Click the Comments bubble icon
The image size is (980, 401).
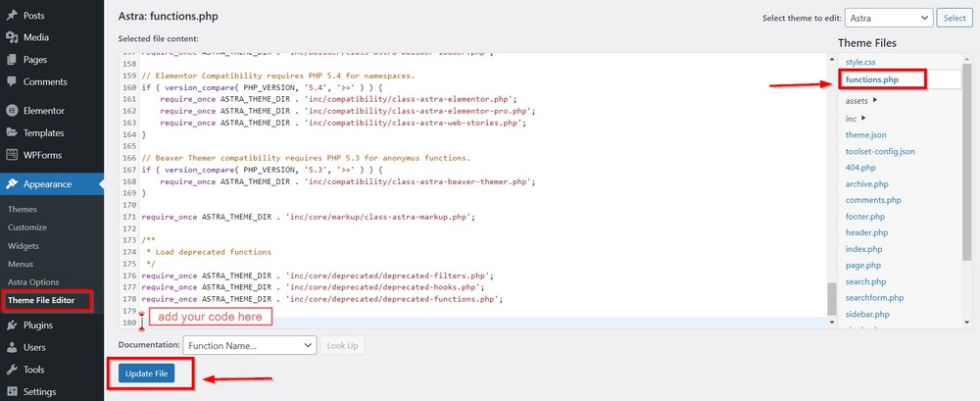(x=11, y=82)
